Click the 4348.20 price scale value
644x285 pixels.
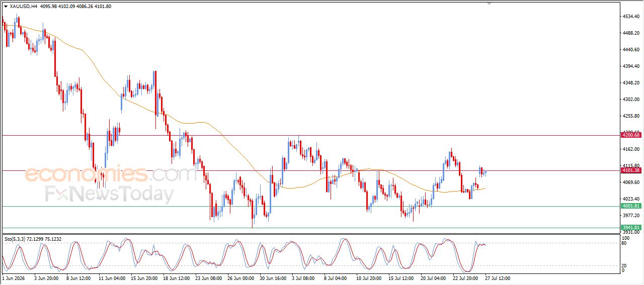point(631,83)
